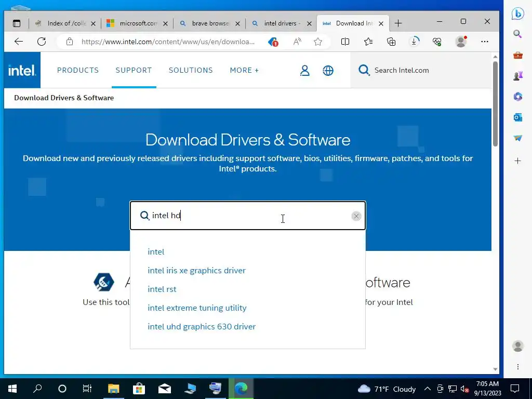Click the Download Drivers & Software breadcrumb

(64, 98)
